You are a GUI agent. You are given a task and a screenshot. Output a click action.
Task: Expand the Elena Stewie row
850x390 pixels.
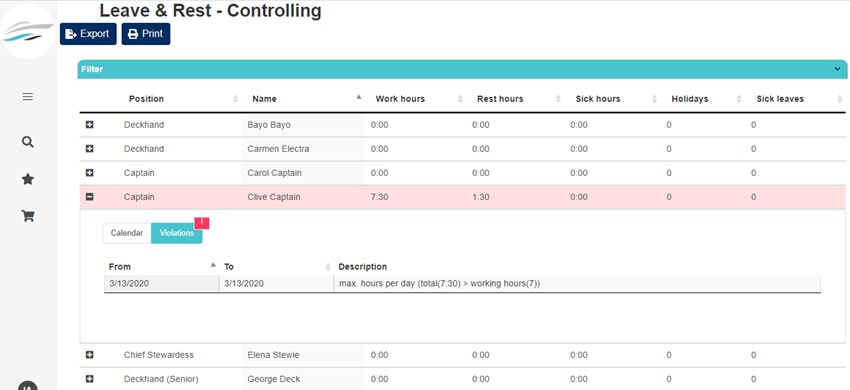(90, 355)
